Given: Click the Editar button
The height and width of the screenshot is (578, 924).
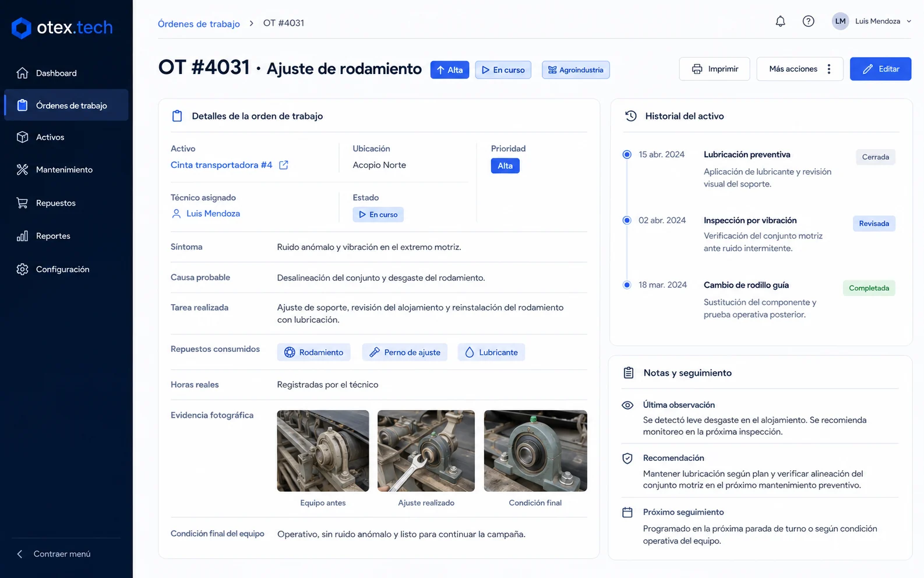Looking at the screenshot, I should (880, 69).
